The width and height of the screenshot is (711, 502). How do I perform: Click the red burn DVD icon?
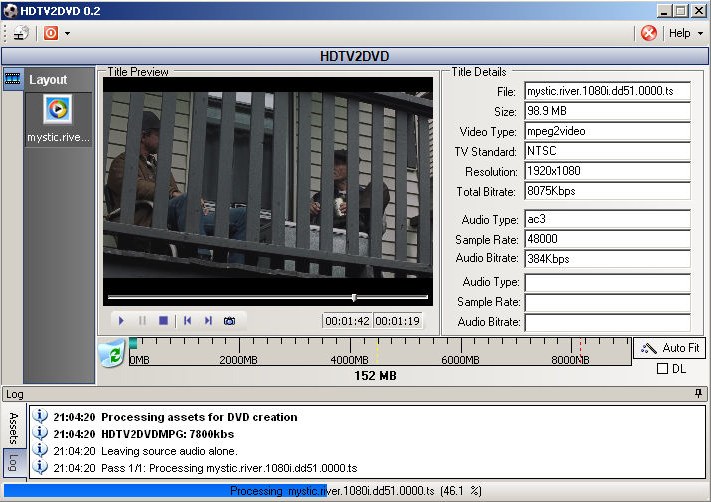51,33
